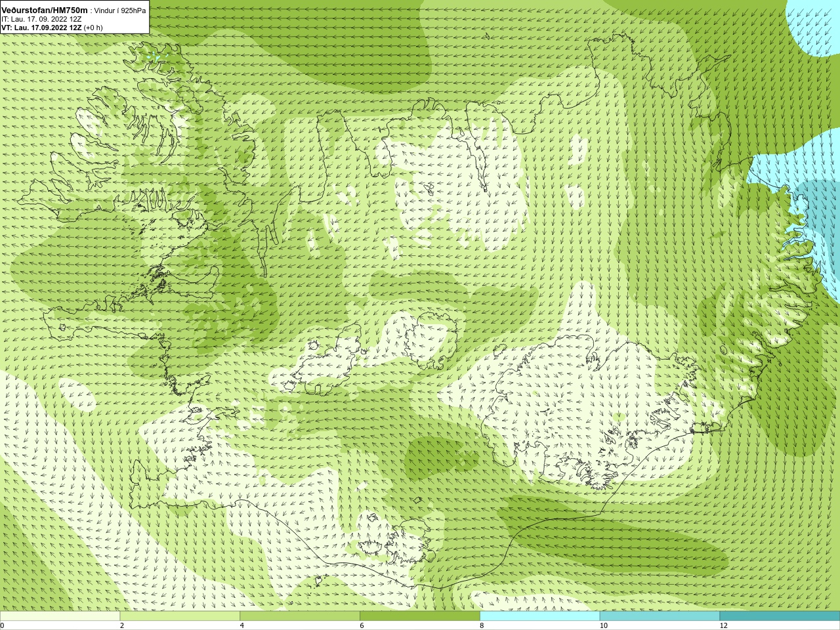Click the legend value label '2'
Image resolution: width=840 pixels, height=630 pixels.
[122, 625]
